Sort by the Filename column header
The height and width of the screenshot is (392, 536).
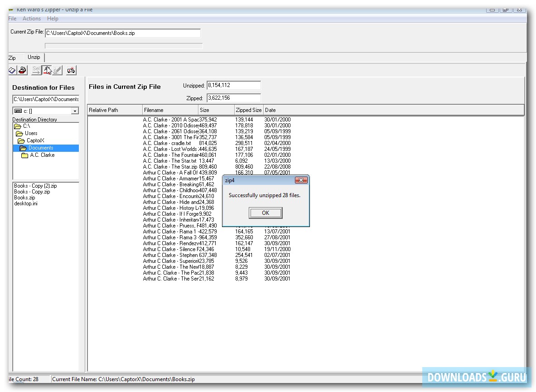pos(170,110)
